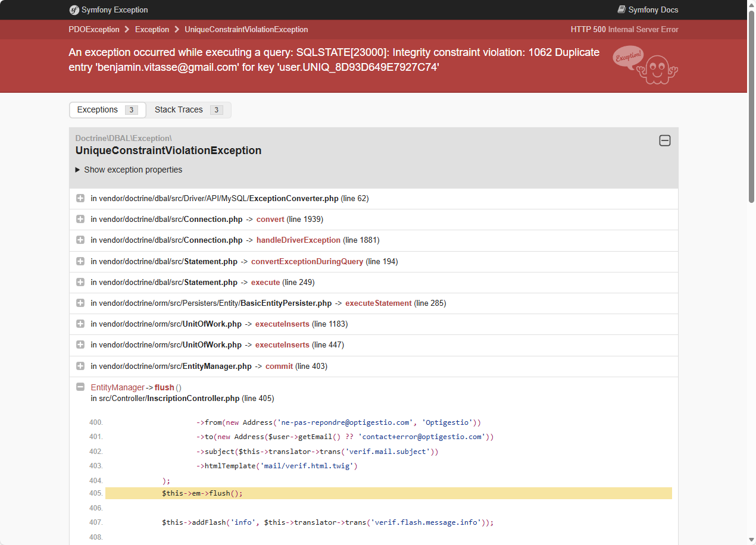Click the Symfony logo icon in header

pyautogui.click(x=74, y=10)
